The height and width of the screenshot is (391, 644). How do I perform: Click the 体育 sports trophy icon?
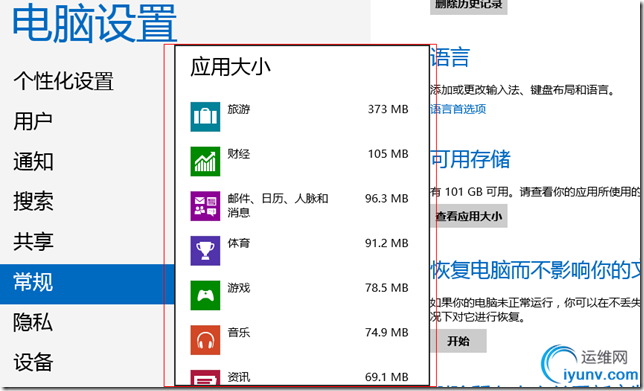click(x=205, y=251)
